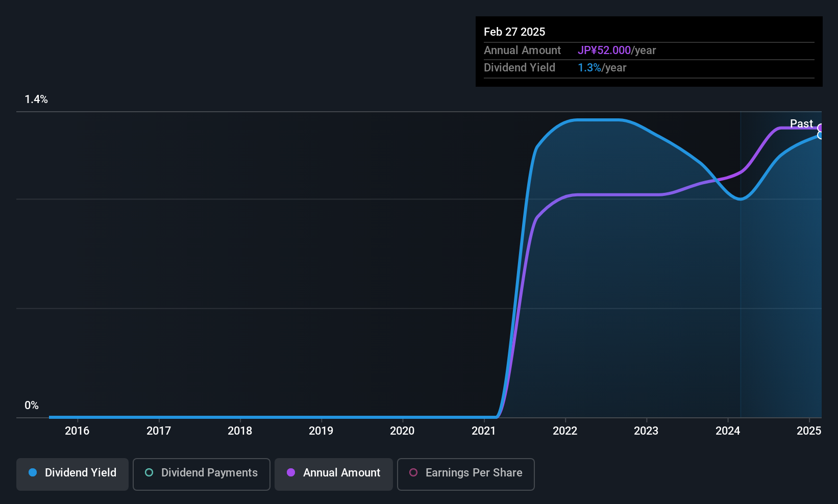Click the Past label on the chart
The height and width of the screenshot is (504, 838).
[801, 123]
